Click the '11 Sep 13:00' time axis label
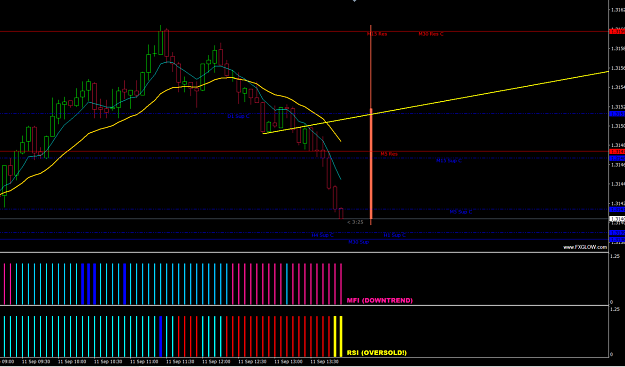625x367 pixels. (x=289, y=361)
